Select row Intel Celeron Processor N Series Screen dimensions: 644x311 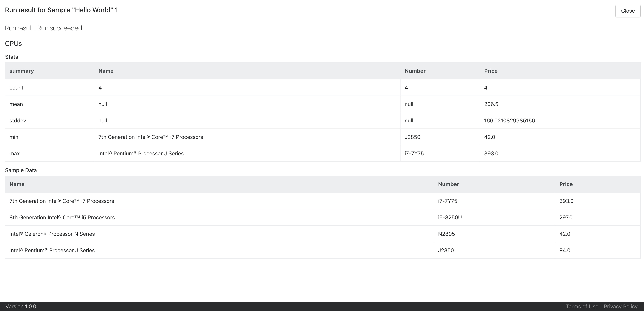coord(323,234)
